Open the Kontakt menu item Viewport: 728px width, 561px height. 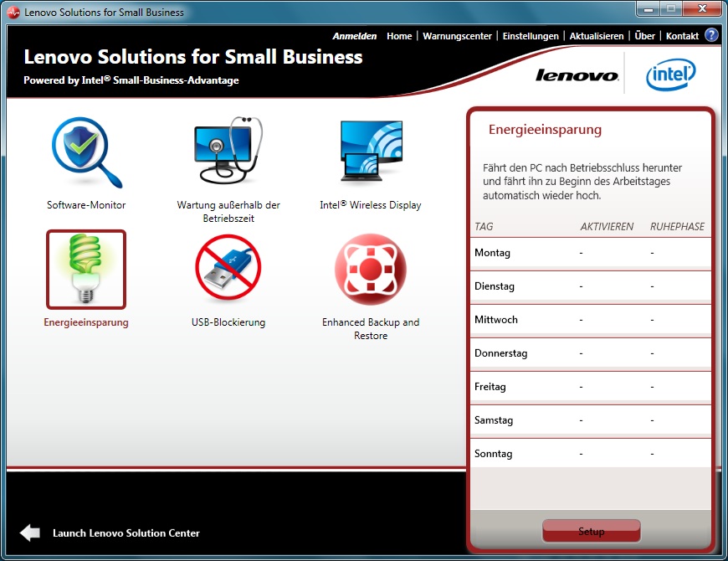pos(682,36)
